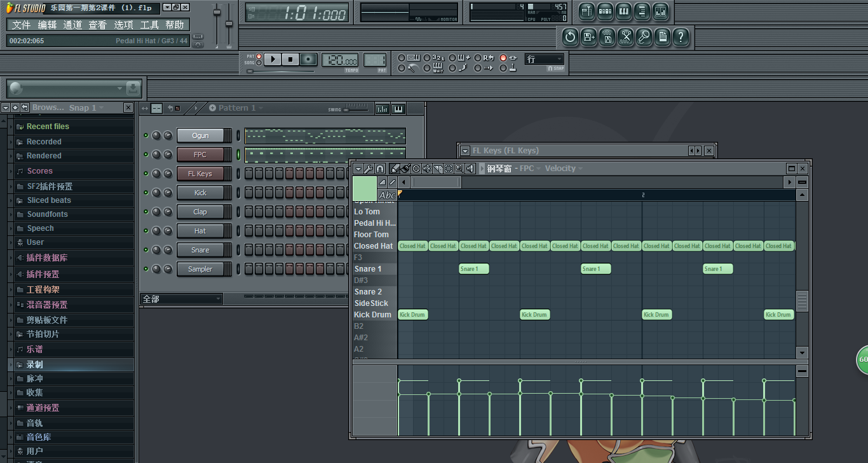868x463 pixels.
Task: Open the browser Snap 1 dropdown
Action: (x=87, y=108)
